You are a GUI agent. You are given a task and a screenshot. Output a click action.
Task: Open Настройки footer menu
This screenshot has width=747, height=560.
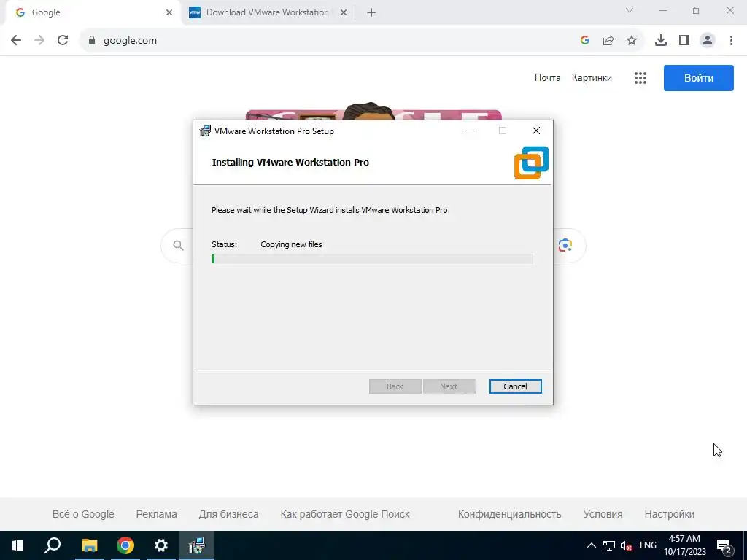click(x=670, y=514)
